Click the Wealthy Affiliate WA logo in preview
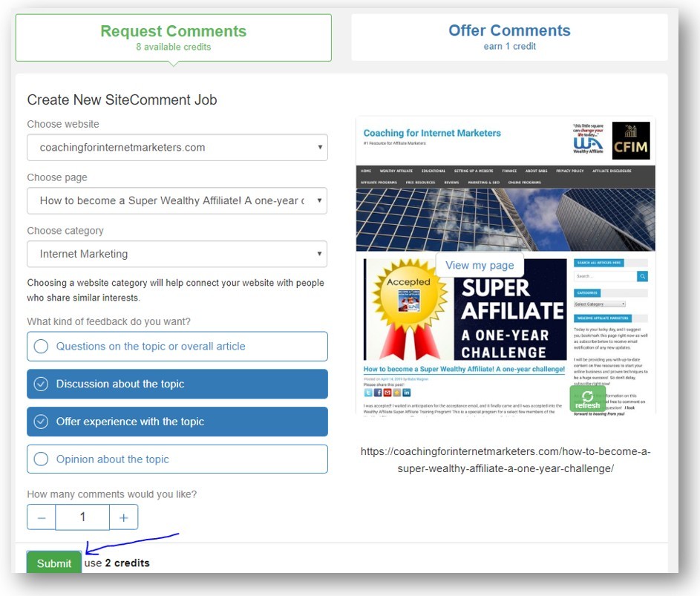Viewport: 700px width, 596px height. (588, 140)
